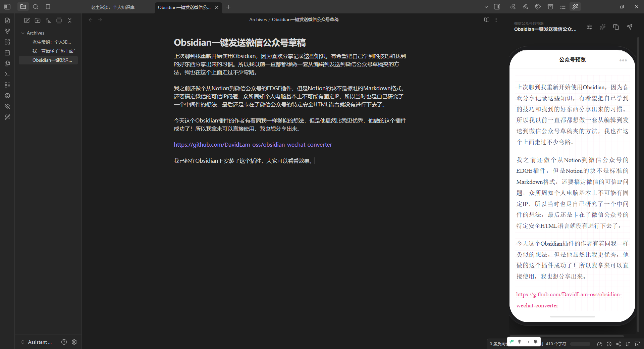Screen dimensions: 644x349
Task: Change file explorer sort order
Action: pyautogui.click(x=48, y=20)
